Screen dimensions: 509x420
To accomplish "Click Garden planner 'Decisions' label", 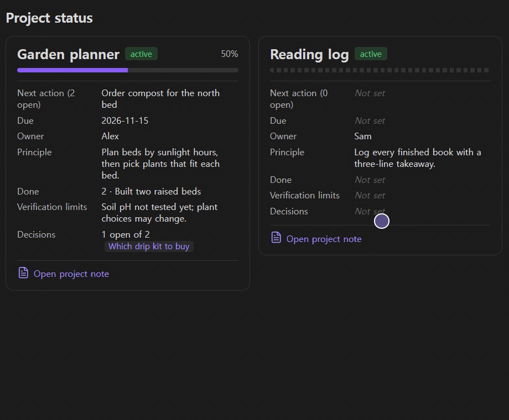I will 37,234.
